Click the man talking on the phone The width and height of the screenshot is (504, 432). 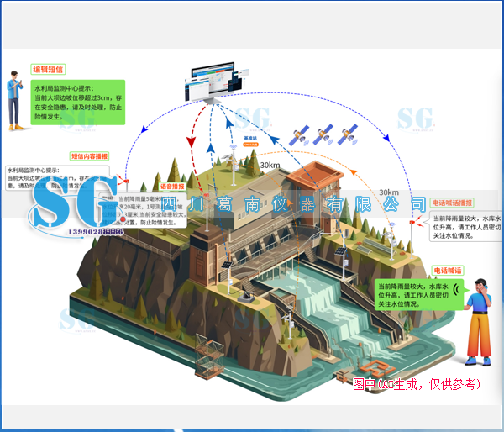point(480,322)
